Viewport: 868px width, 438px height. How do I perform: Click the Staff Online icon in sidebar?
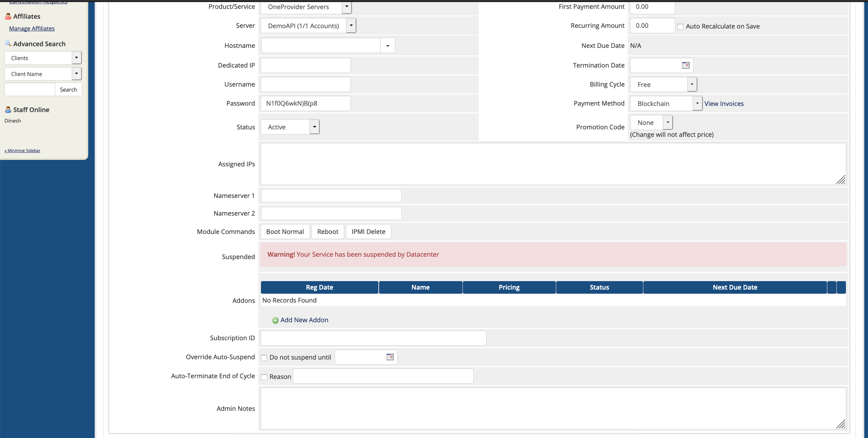pos(8,110)
